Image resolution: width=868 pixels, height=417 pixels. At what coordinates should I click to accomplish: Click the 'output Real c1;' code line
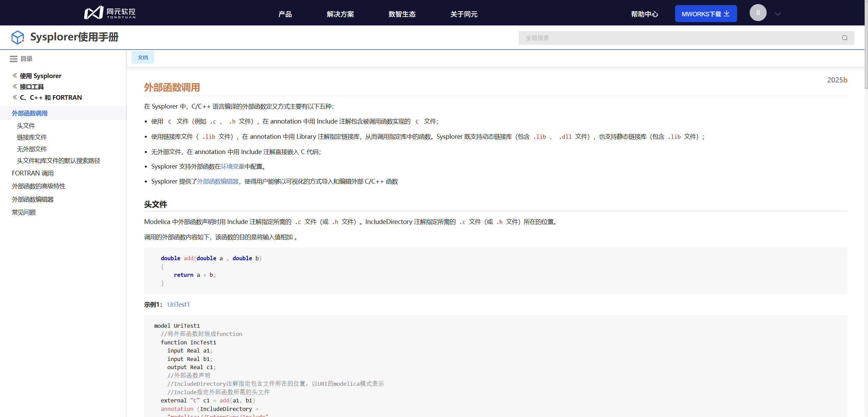pos(192,367)
